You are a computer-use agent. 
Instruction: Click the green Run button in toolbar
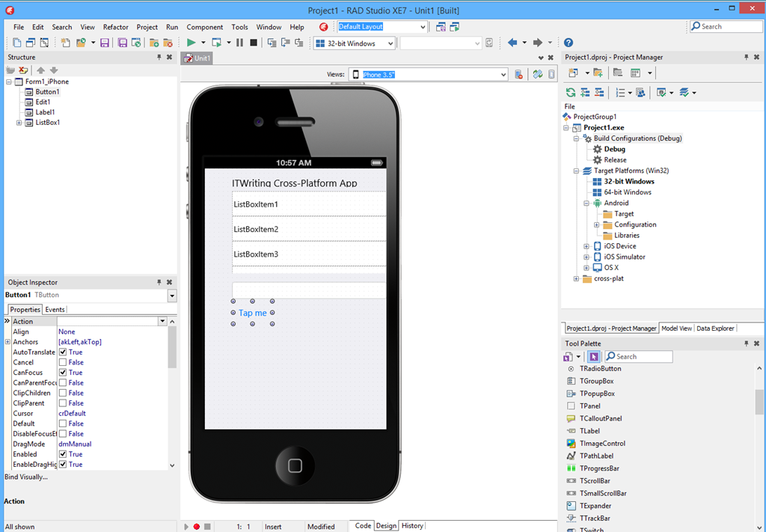(x=191, y=43)
